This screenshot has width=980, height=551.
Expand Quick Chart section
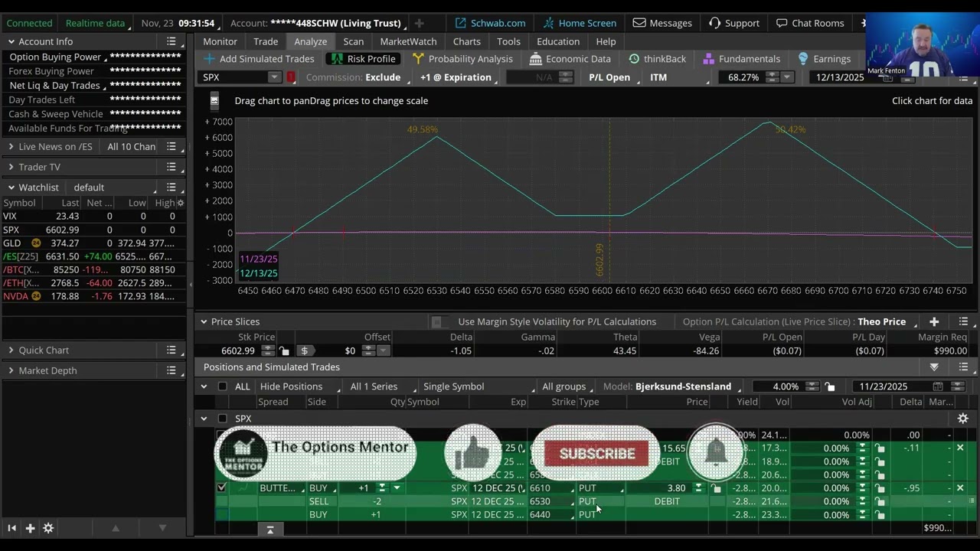tap(11, 350)
